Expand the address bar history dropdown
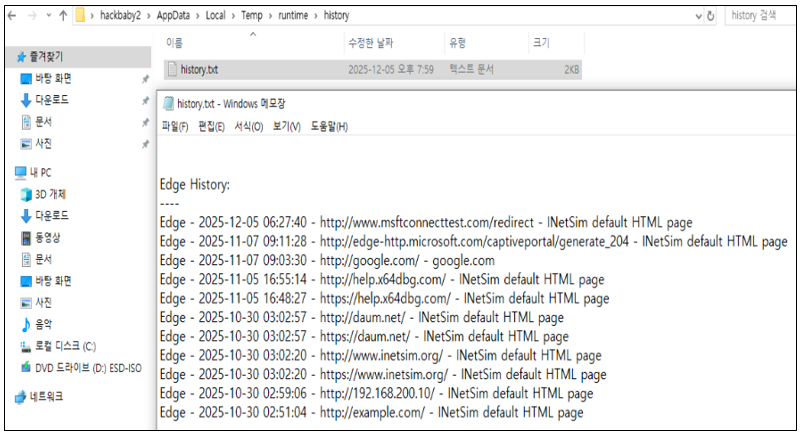 click(698, 16)
